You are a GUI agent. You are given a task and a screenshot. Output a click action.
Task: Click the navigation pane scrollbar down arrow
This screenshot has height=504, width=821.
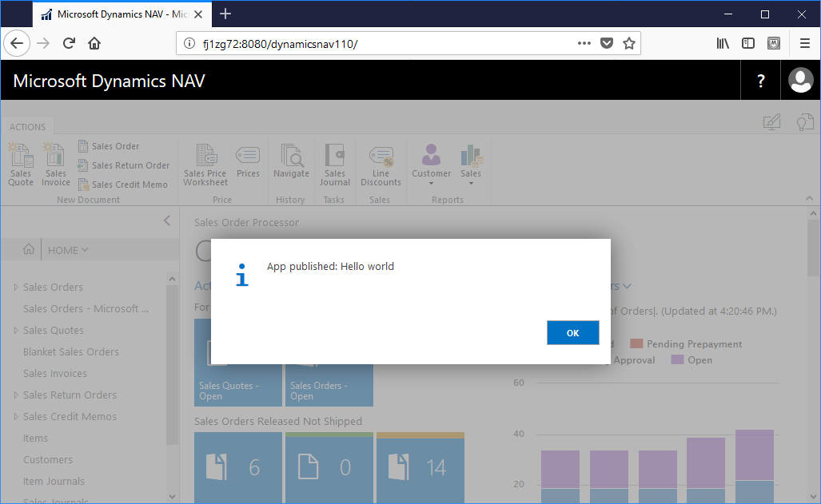coord(172,496)
